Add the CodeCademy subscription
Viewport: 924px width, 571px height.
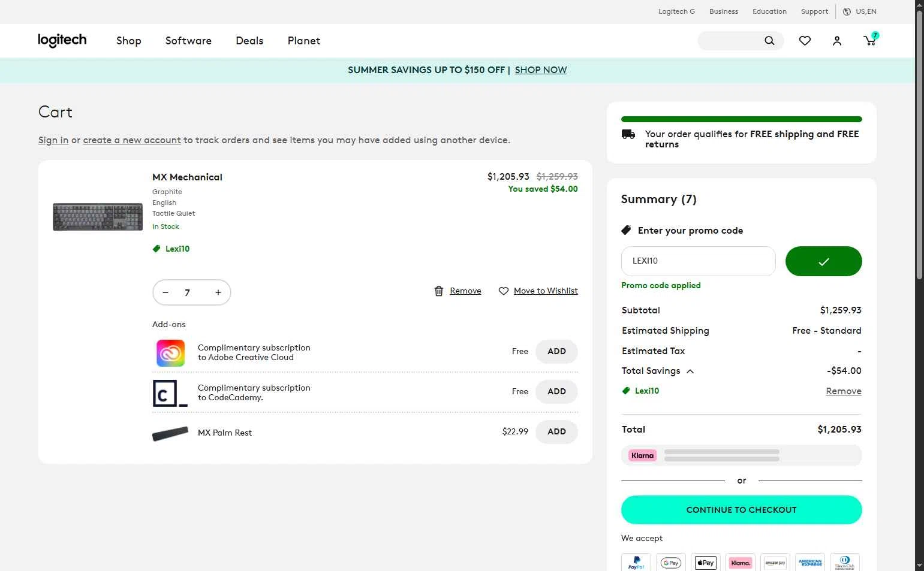click(x=556, y=391)
